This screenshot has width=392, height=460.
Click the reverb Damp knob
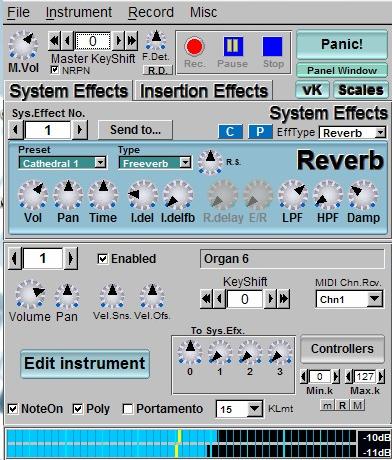coord(363,195)
